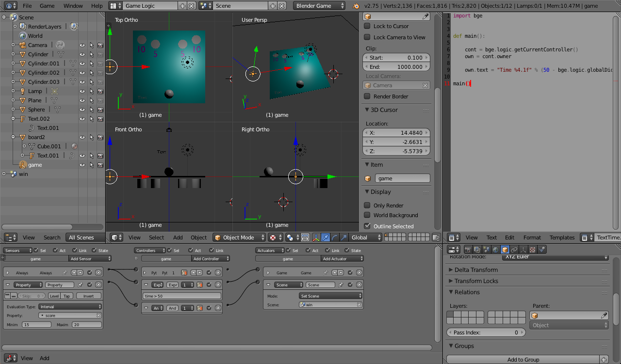Remove the Property sensor with X icon
The width and height of the screenshot is (621, 364).
pos(98,285)
